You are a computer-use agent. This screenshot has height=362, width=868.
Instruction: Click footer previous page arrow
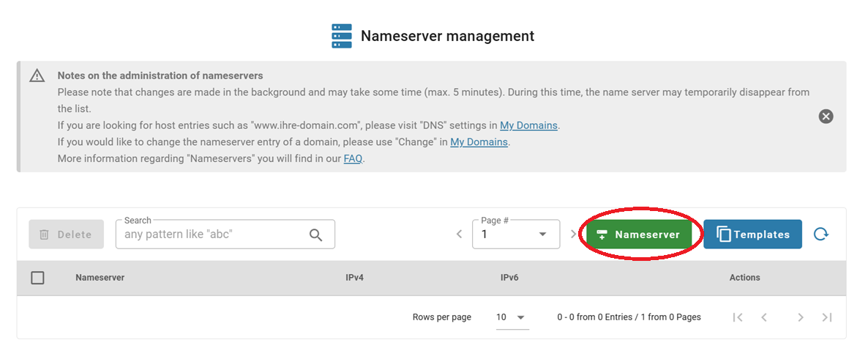tap(764, 317)
